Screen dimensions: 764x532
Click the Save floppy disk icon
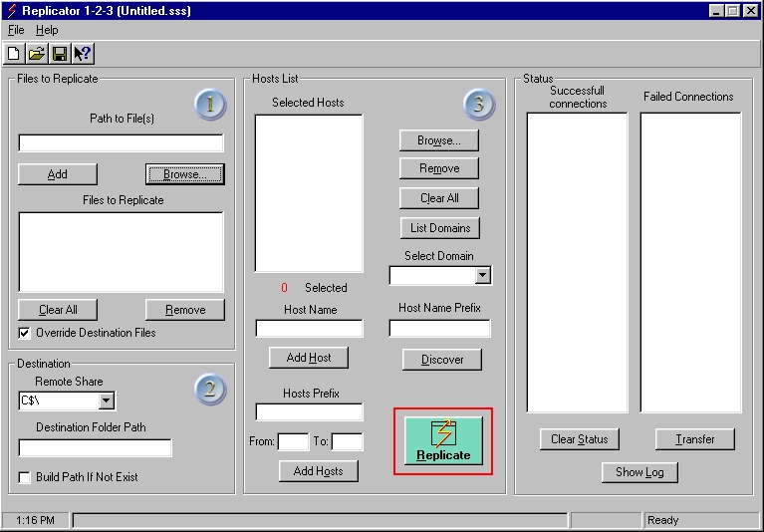click(59, 53)
